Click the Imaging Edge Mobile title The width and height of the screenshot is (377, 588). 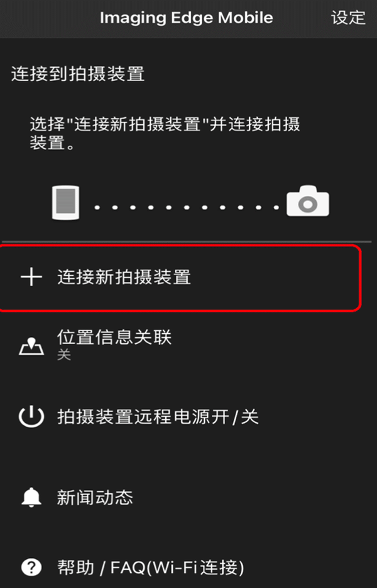click(x=186, y=18)
